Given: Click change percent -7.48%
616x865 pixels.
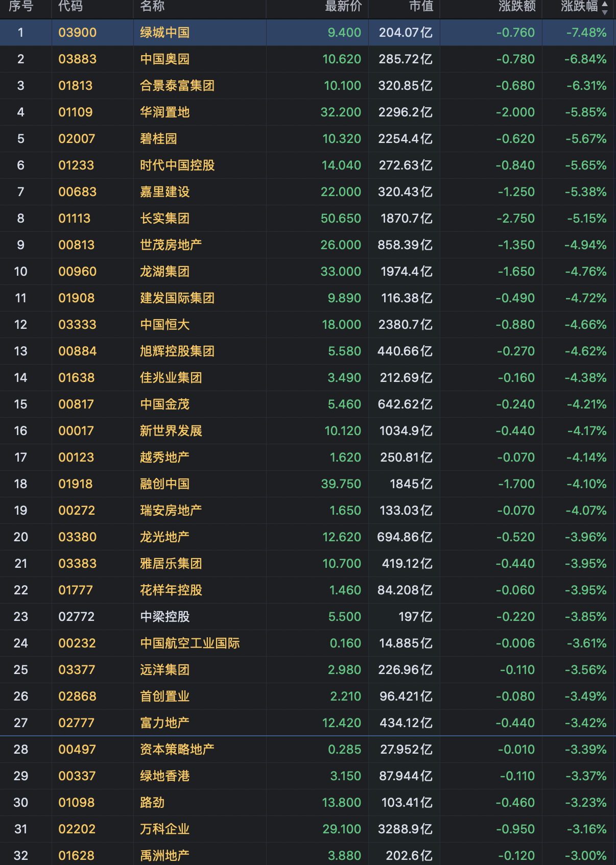Looking at the screenshot, I should (x=586, y=33).
